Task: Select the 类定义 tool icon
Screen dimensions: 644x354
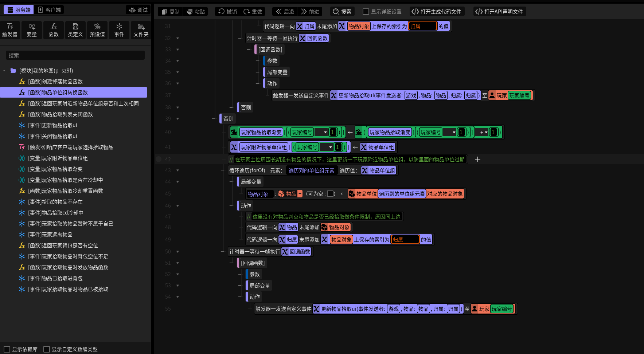Action: 75,30
